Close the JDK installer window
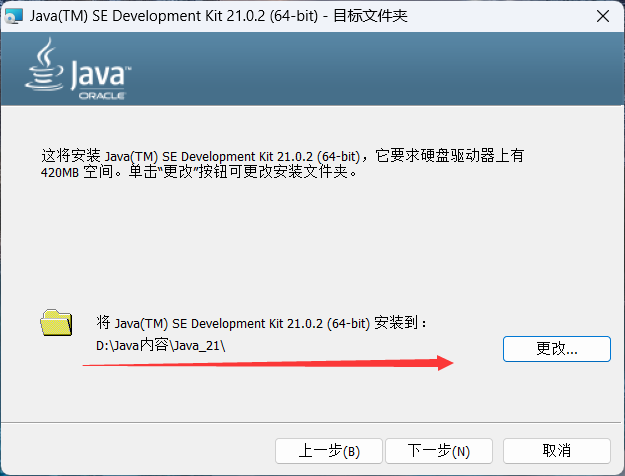Image resolution: width=625 pixels, height=476 pixels. click(x=603, y=16)
